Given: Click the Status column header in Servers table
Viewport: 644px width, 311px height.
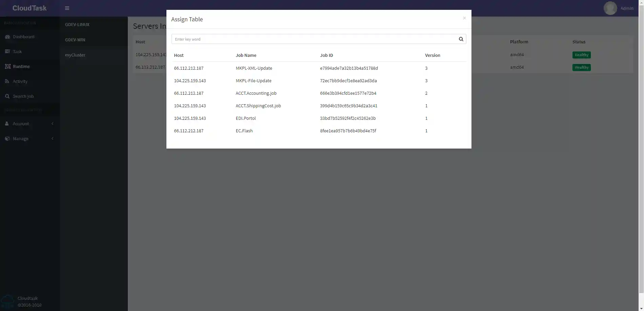Looking at the screenshot, I should pyautogui.click(x=579, y=42).
